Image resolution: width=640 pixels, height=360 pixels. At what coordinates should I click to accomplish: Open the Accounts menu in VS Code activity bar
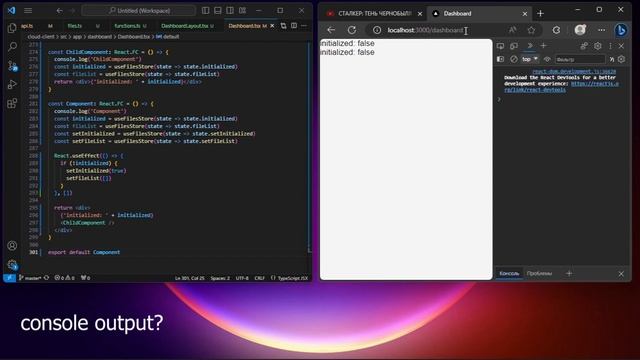coord(12,245)
